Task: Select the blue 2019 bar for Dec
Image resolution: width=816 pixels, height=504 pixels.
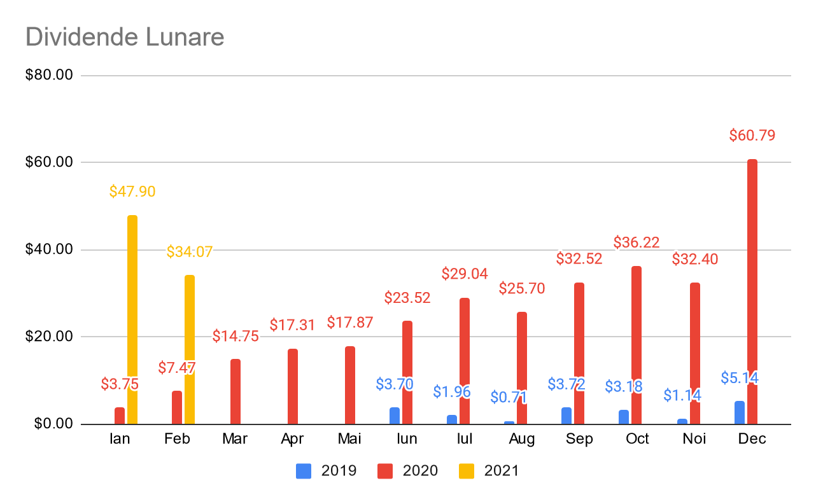Action: (740, 413)
